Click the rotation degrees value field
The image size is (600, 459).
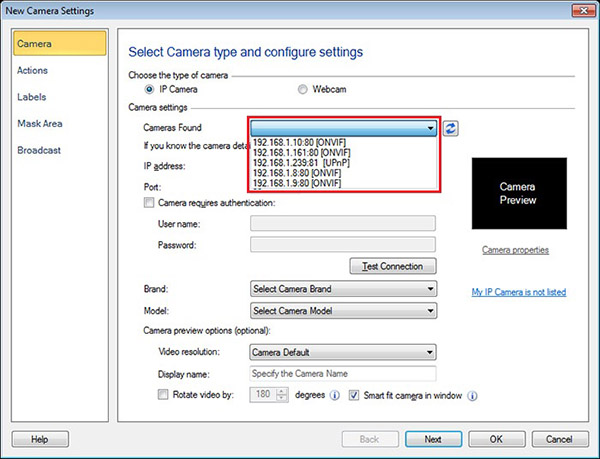point(263,395)
